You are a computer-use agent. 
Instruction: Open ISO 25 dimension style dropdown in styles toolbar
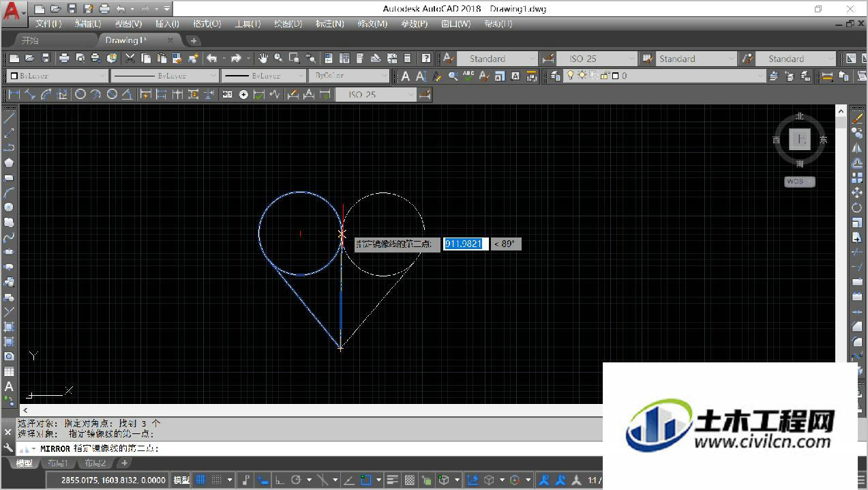pyautogui.click(x=596, y=59)
